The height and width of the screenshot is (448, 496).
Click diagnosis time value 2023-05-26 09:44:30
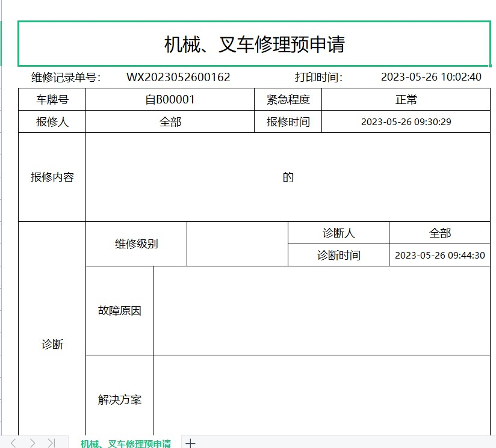439,255
